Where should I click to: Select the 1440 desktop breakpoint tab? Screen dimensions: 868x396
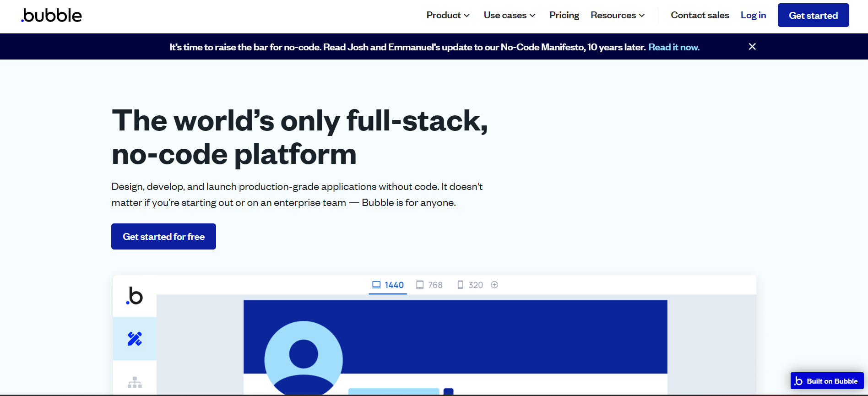pos(388,285)
